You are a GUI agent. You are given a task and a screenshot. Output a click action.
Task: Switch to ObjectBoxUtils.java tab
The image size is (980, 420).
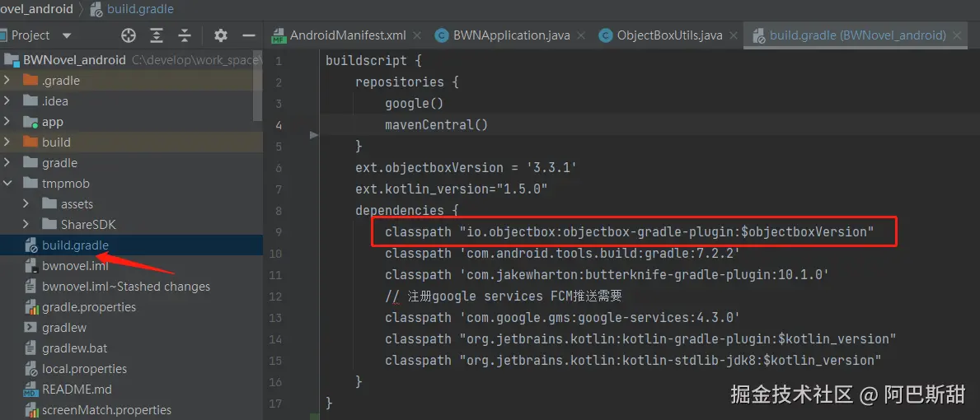coord(669,35)
